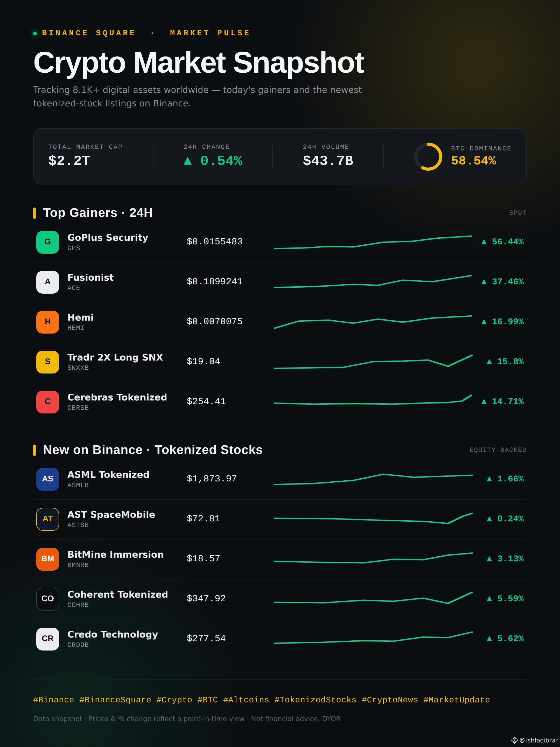The image size is (560, 747).
Task: Click the Hemi price sparkline chart
Action: pyautogui.click(x=373, y=321)
